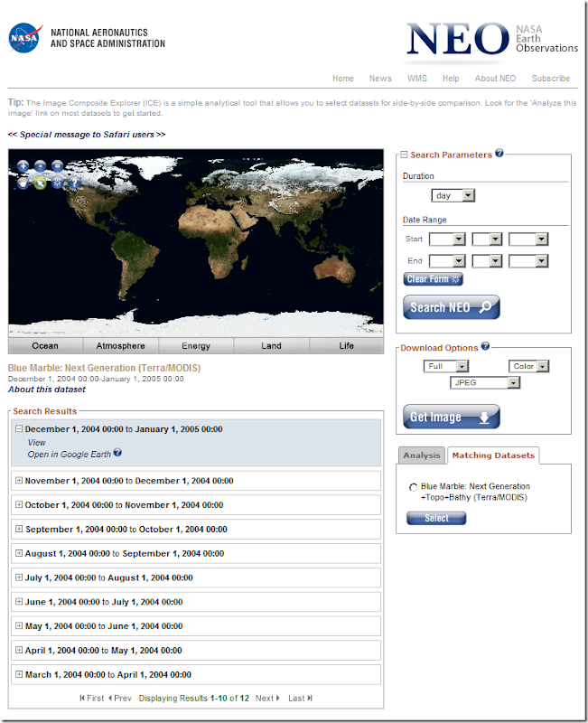Open the map question mark help button
The height and width of the screenshot is (723, 588).
74,183
